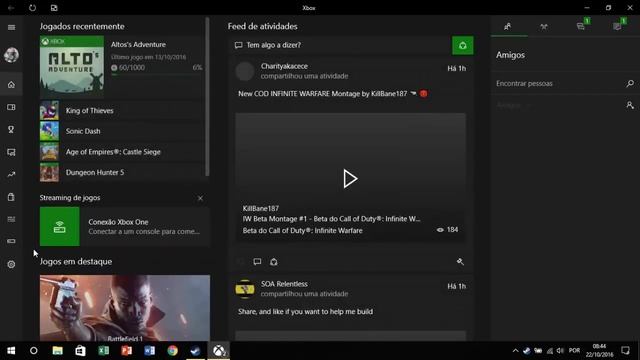Screen dimensions: 640x360
Task: Click the Charityakacece username
Action: 284,66
